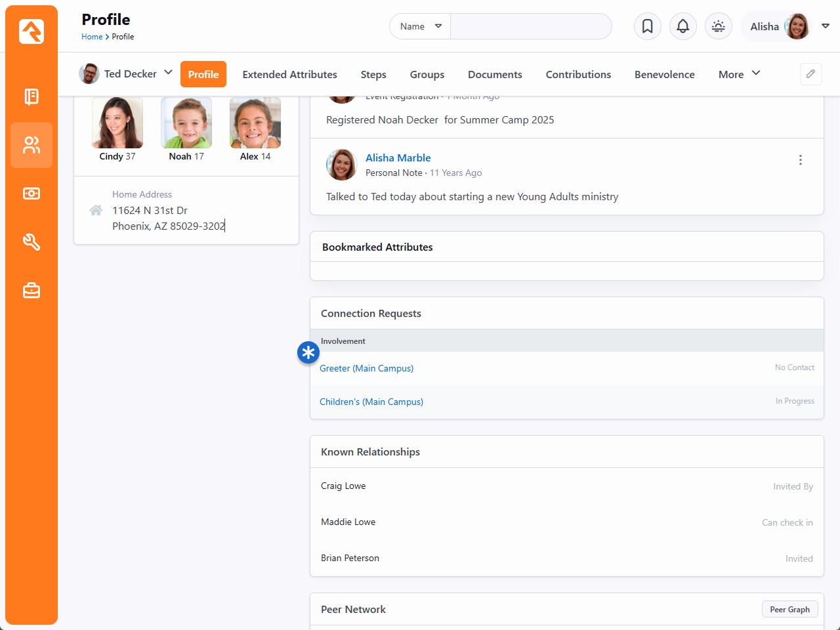This screenshot has height=630, width=840.
Task: Click the pencil edit icon
Action: [x=810, y=74]
